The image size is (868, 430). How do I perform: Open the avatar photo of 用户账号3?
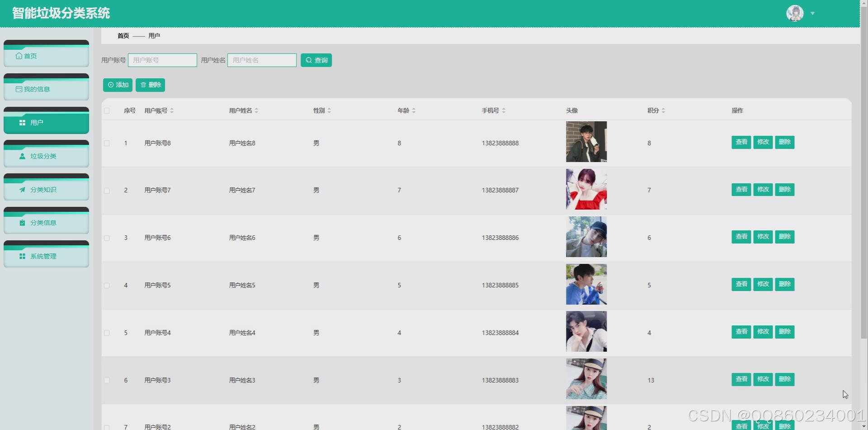pos(586,379)
